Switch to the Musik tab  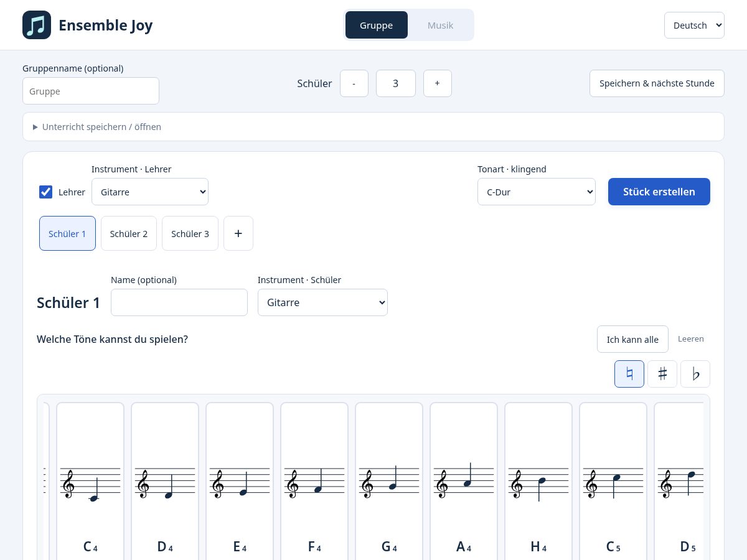[x=440, y=26]
